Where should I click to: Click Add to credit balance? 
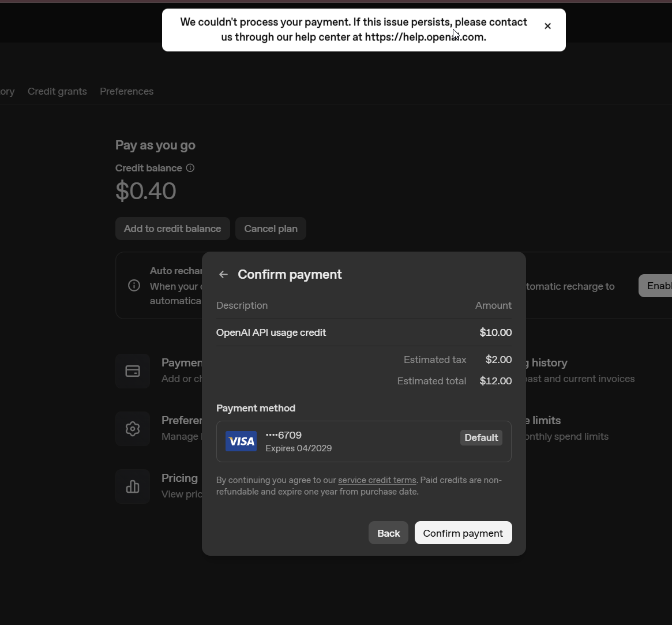click(172, 229)
